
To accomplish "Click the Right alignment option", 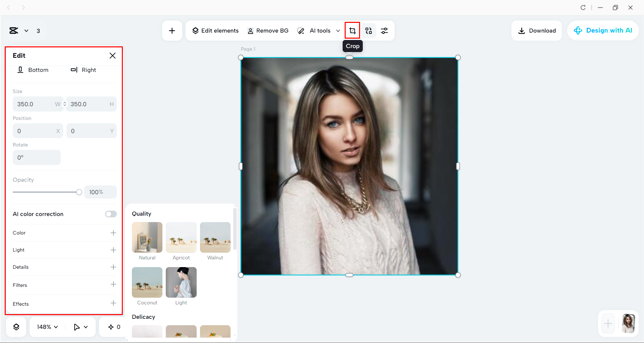I will coord(84,70).
